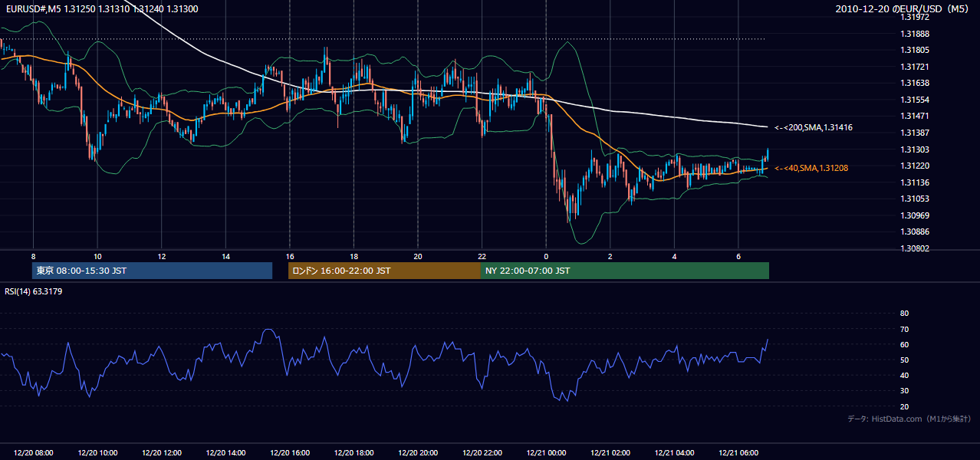Click hour 12 on the price chart time axis
Screen dimensions: 980x460
pos(162,256)
